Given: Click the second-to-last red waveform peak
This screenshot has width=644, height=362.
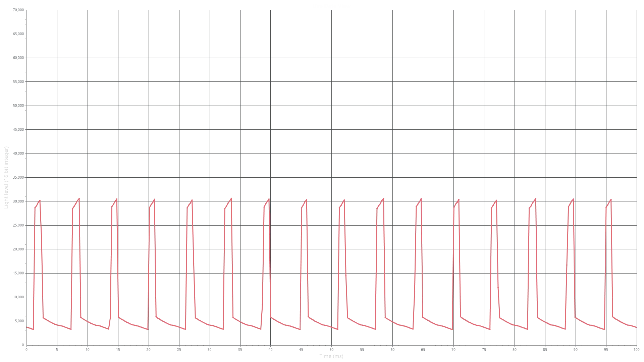Looking at the screenshot, I should (573, 200).
